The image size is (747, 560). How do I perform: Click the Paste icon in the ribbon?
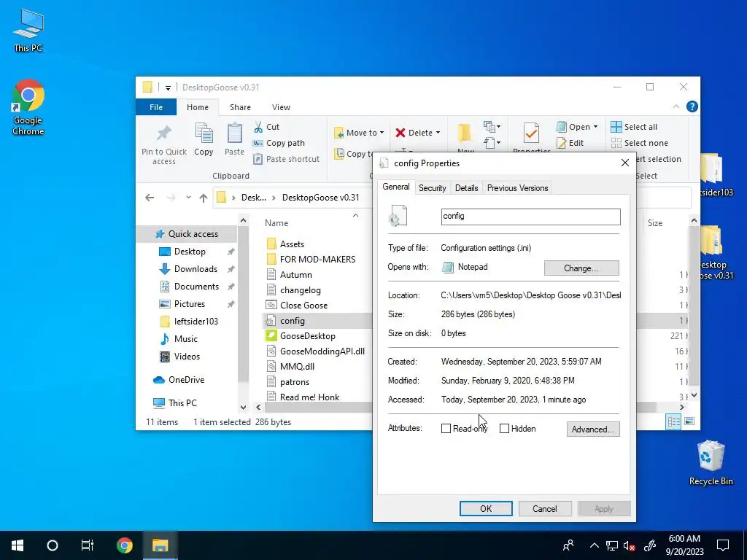234,133
